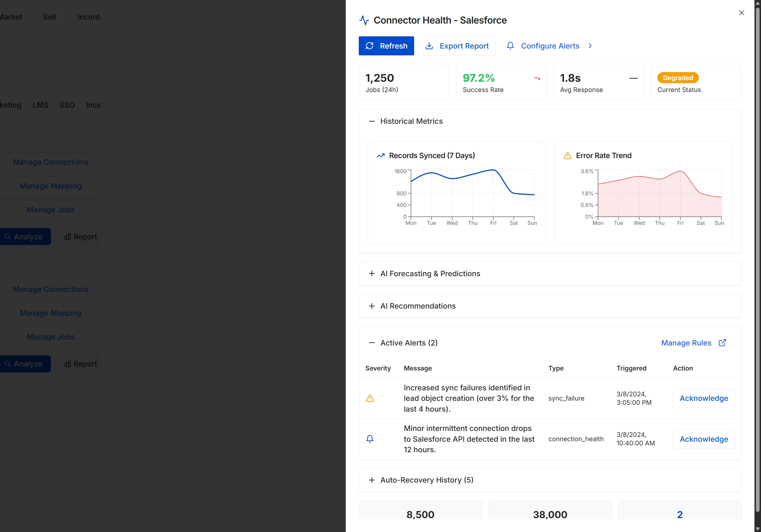The height and width of the screenshot is (532, 761).
Task: Click the warning icon on Error Rate Trend
Action: [567, 156]
